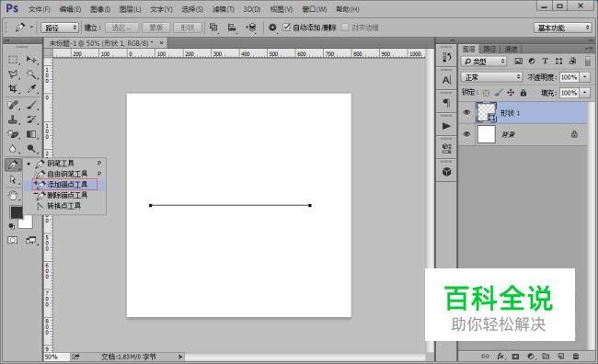598x364 pixels.
Task: Open the tool preset picker arrow
Action: (31, 27)
